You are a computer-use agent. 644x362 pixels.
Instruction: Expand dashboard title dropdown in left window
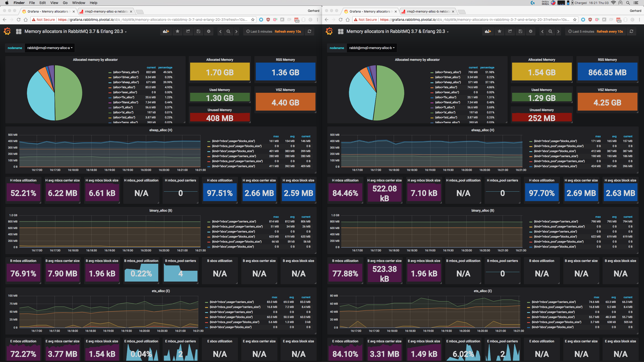75,31
